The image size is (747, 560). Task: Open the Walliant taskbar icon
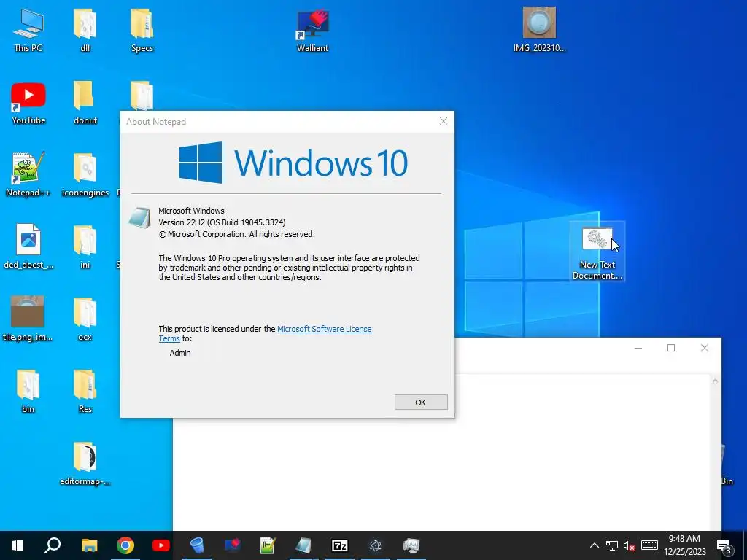pos(233,545)
